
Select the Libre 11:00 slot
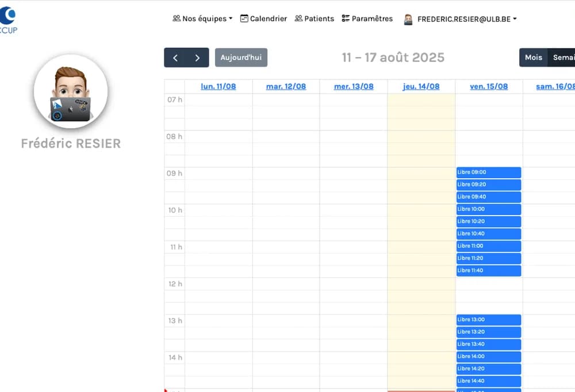pyautogui.click(x=488, y=246)
